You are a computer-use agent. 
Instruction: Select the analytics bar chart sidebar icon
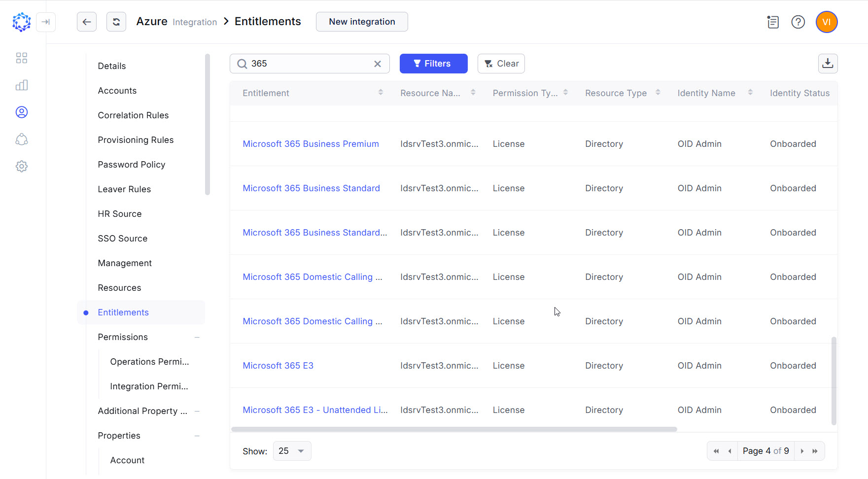(22, 85)
